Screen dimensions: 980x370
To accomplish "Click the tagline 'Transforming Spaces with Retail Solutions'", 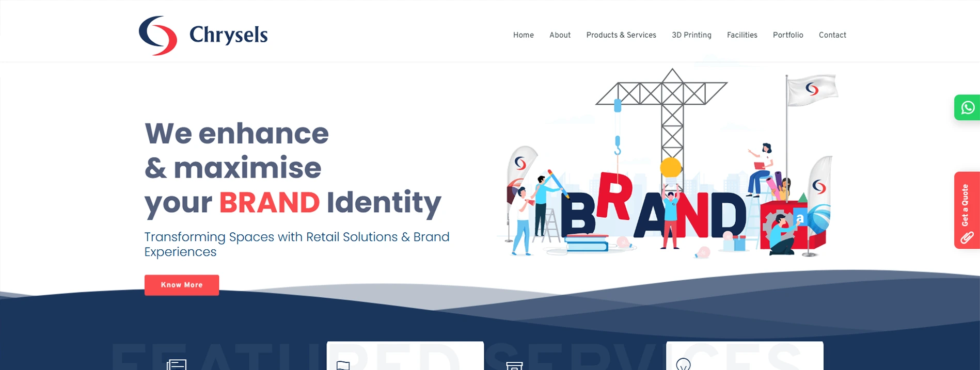I will pos(297,244).
